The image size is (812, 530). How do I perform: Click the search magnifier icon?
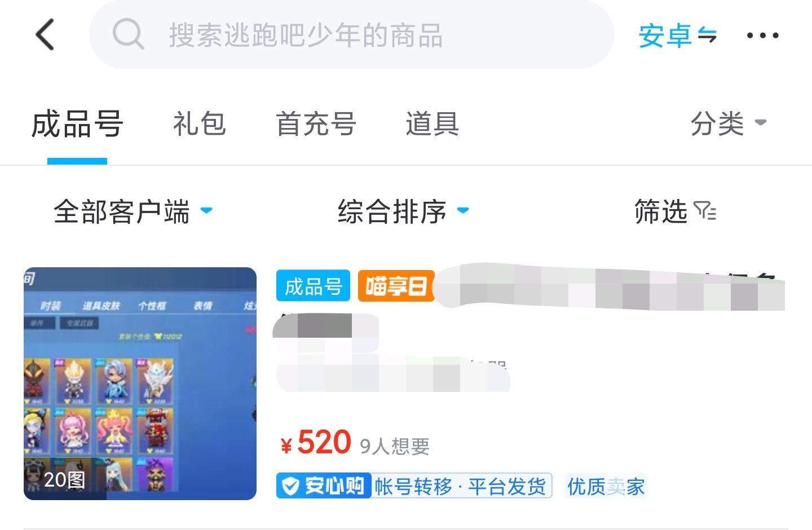point(128,34)
